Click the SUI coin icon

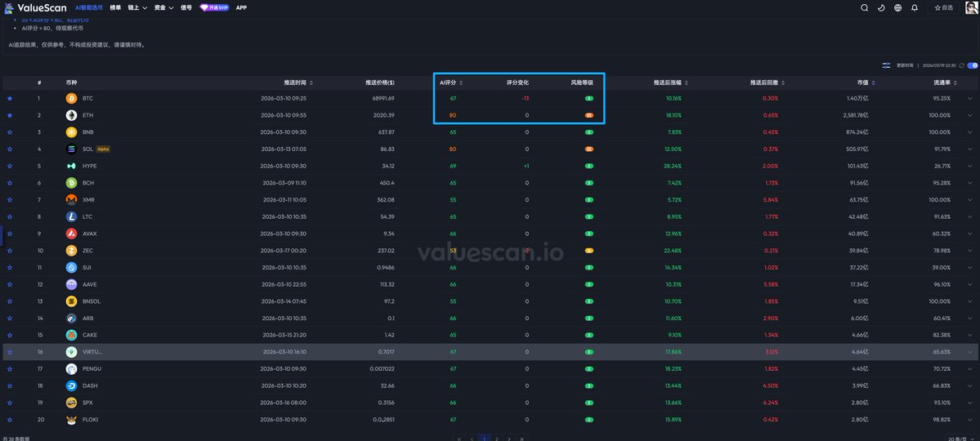pyautogui.click(x=71, y=267)
